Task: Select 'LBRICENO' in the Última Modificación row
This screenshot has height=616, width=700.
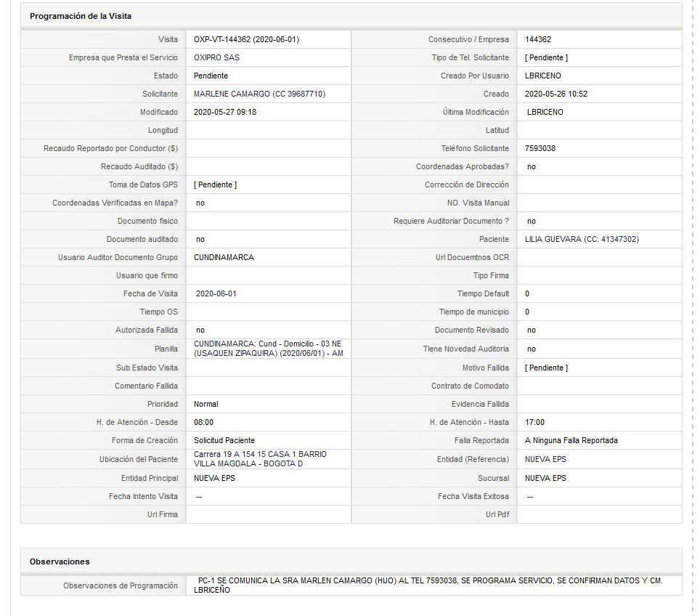Action: point(545,112)
